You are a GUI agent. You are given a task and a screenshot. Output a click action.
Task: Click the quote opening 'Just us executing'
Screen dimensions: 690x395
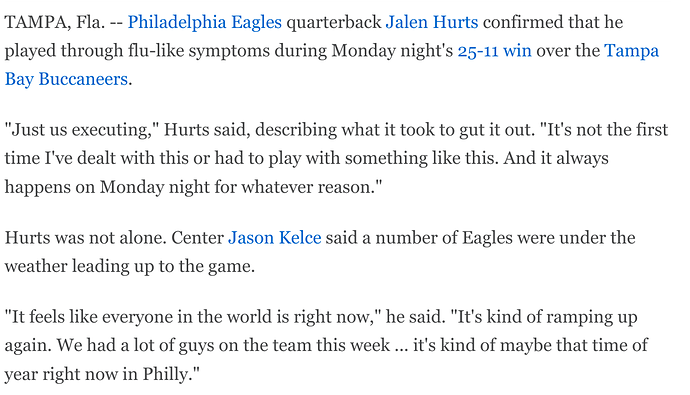84,131
